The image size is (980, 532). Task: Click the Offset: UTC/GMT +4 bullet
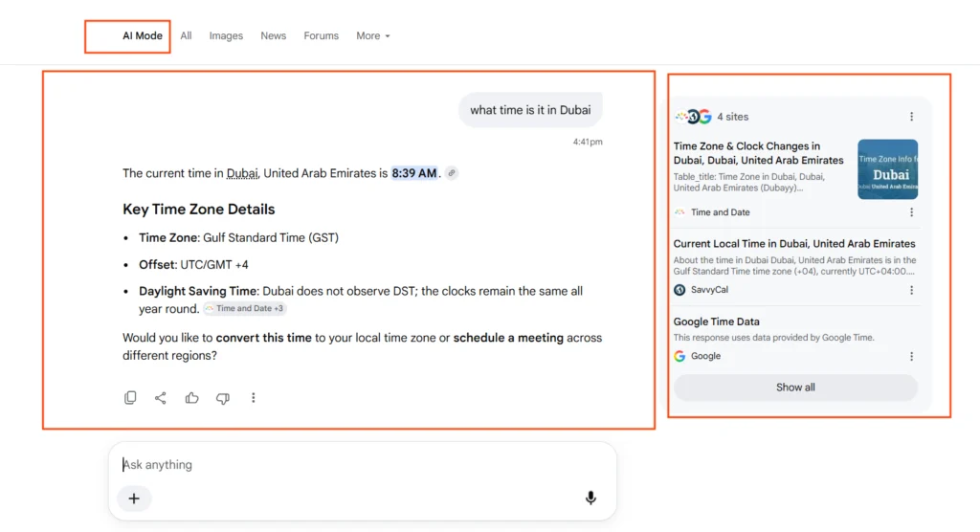click(x=193, y=265)
